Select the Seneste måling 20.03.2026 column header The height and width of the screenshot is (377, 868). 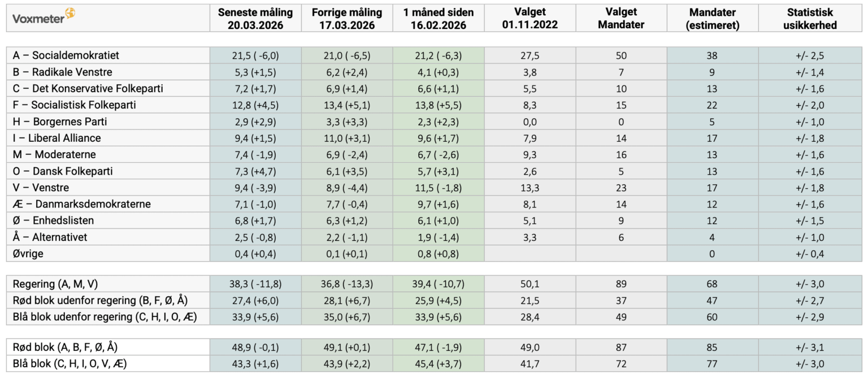(255, 19)
